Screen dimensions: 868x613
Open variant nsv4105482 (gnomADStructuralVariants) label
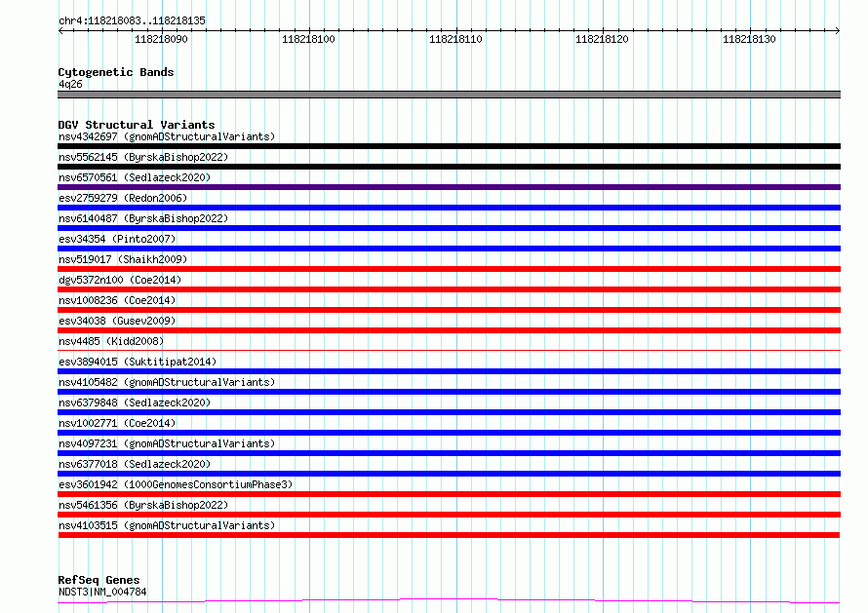[167, 382]
